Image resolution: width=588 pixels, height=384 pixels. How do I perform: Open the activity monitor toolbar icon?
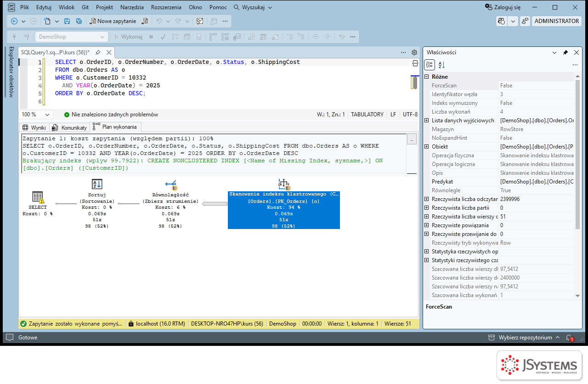200,21
